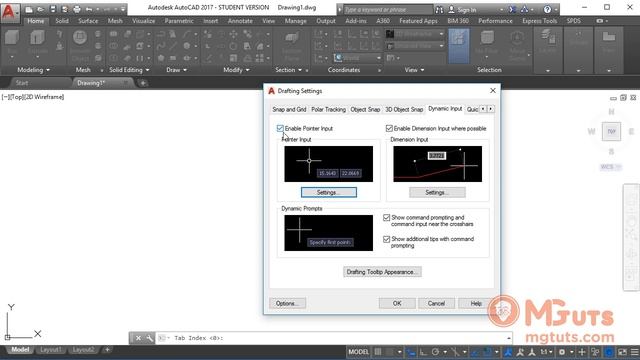Screen dimensions: 640x360
Task: Click the Clean Screen icon in status bar
Action: pos(622,352)
